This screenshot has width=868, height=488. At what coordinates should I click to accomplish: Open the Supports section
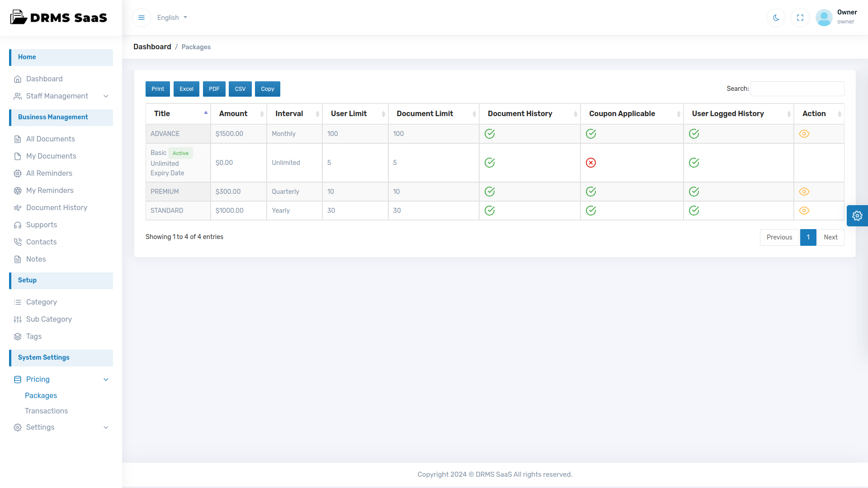41,225
